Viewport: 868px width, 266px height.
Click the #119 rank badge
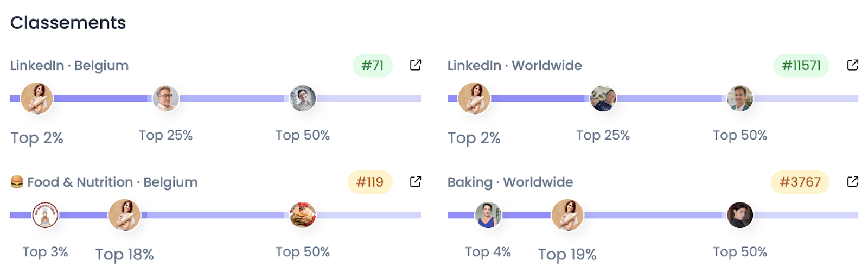pyautogui.click(x=369, y=182)
